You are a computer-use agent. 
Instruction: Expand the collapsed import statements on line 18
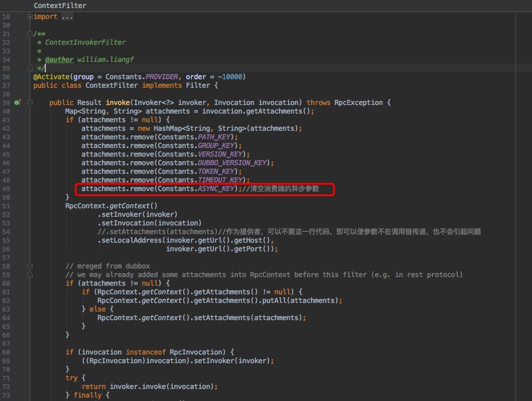(x=29, y=16)
